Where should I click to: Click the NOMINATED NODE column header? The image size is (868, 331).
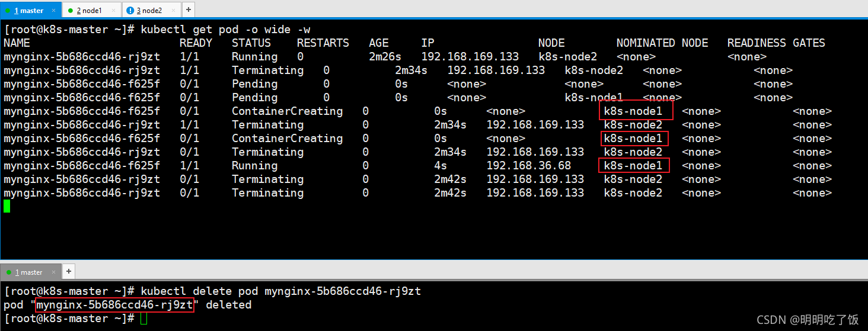(662, 43)
